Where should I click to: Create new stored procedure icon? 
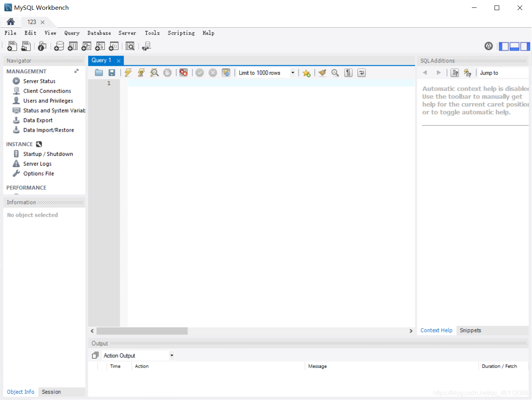[x=100, y=46]
